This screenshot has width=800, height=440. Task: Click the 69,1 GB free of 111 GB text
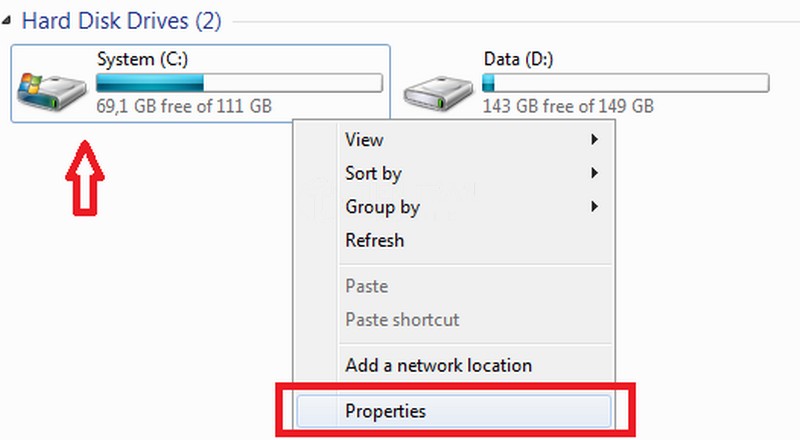184,105
